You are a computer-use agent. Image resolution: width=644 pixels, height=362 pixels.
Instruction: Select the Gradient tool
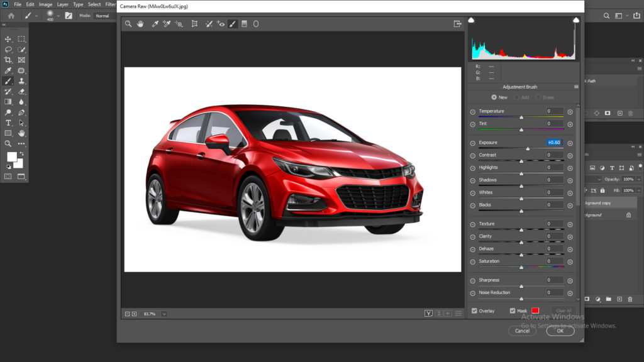[8, 102]
